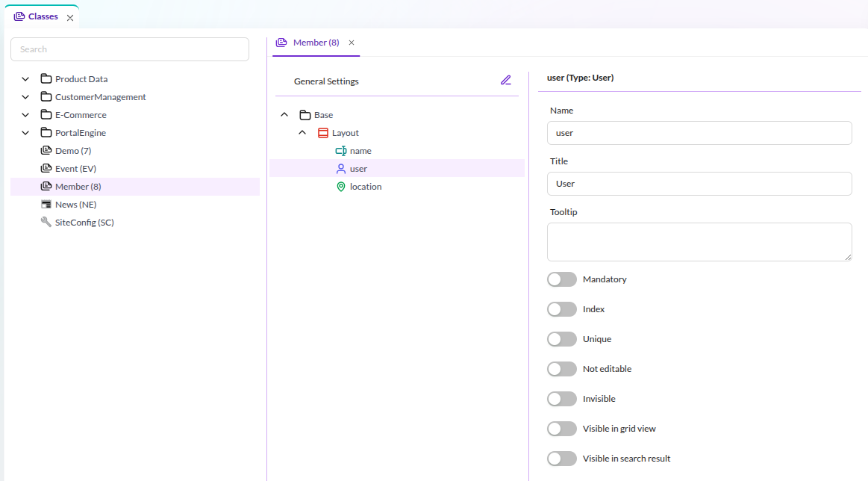Click the Event (EV) class icon
868x481 pixels.
[46, 169]
